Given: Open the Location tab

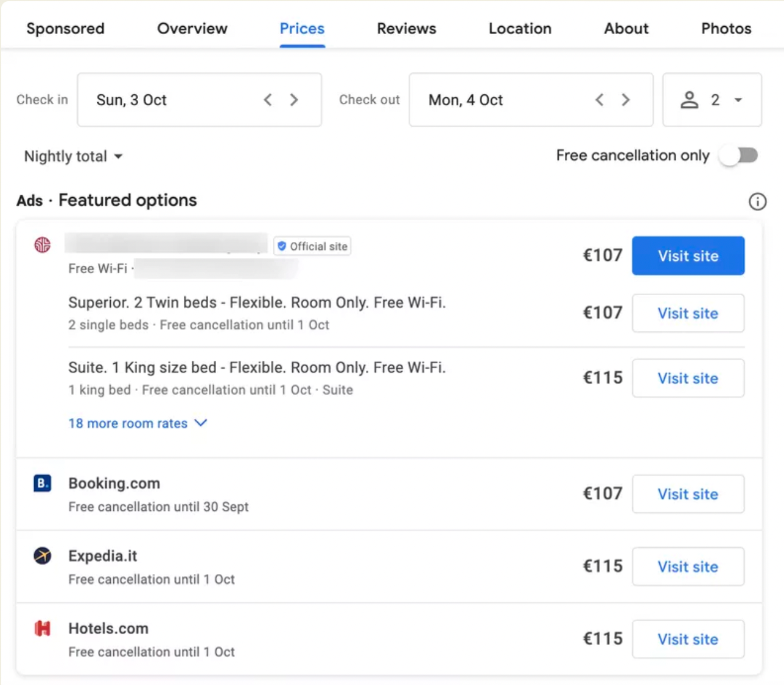Looking at the screenshot, I should click(x=520, y=29).
